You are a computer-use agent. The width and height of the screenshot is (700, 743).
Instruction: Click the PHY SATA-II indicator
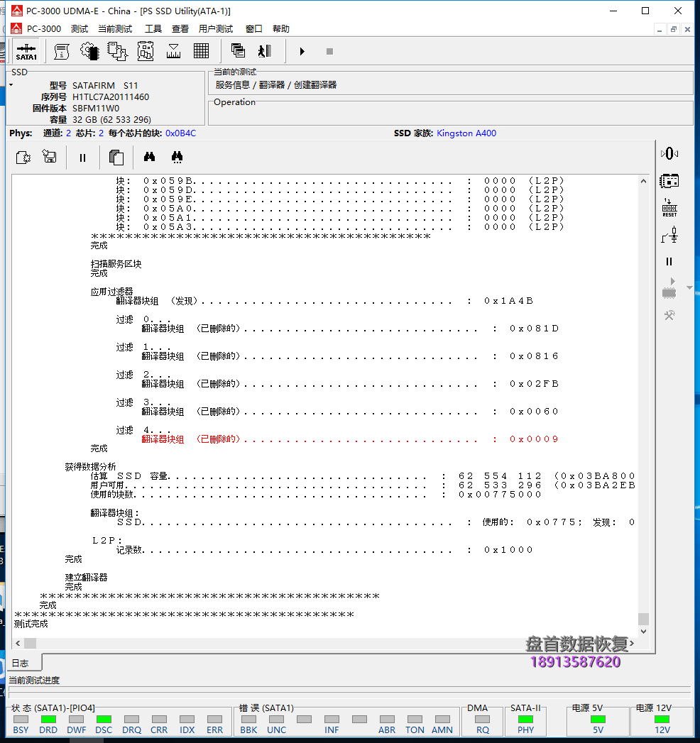(525, 720)
